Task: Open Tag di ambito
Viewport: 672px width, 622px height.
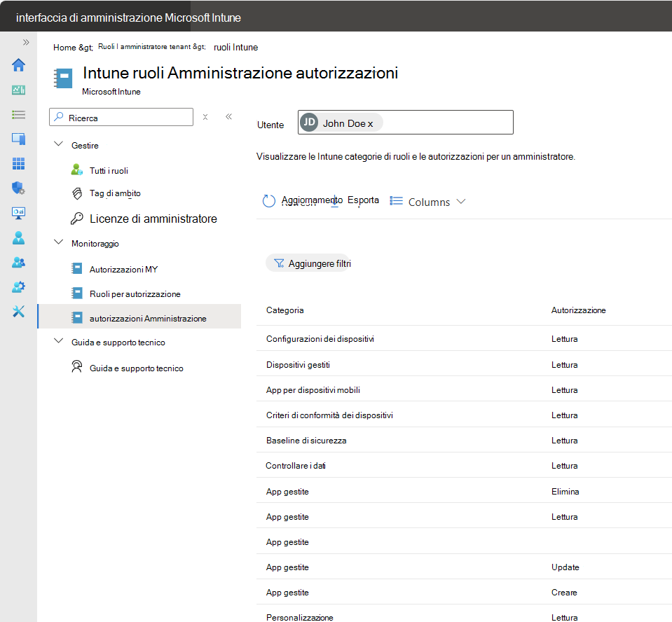Action: coord(115,193)
